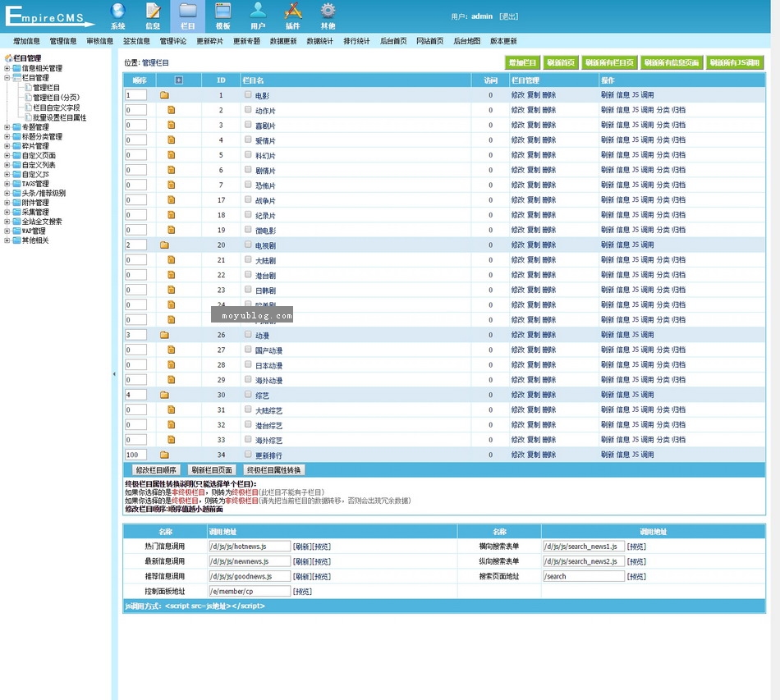780x700 pixels.
Task: Click the folder icon beside 采集管理
Action: pos(17,213)
